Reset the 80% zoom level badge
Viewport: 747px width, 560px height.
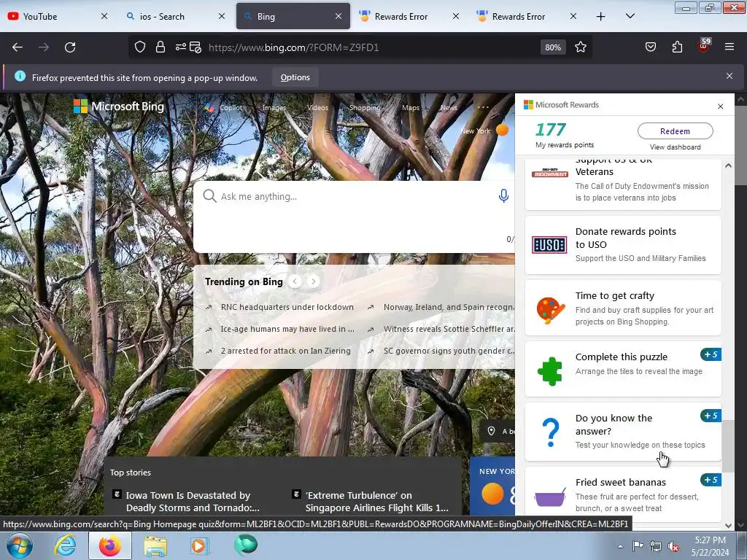click(x=553, y=47)
